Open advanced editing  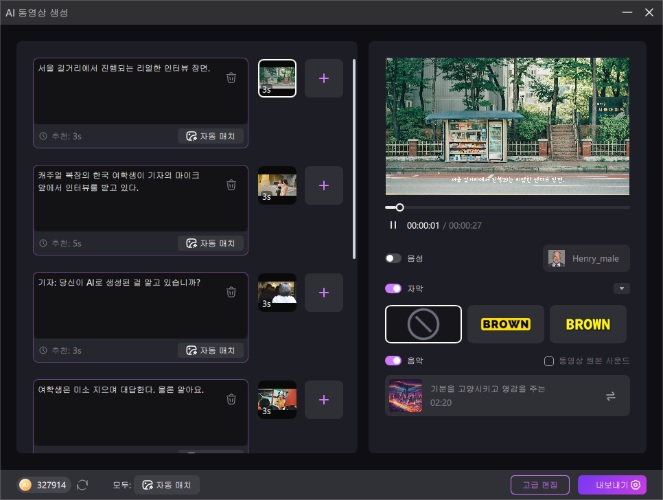pos(540,485)
